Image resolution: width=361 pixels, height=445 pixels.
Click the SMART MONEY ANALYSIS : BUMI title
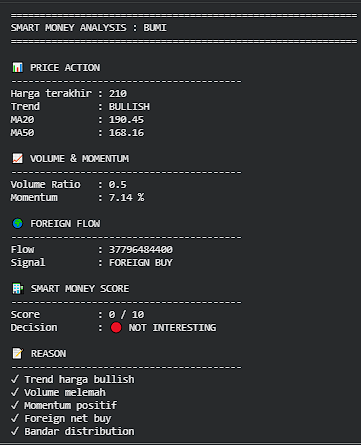[89, 28]
